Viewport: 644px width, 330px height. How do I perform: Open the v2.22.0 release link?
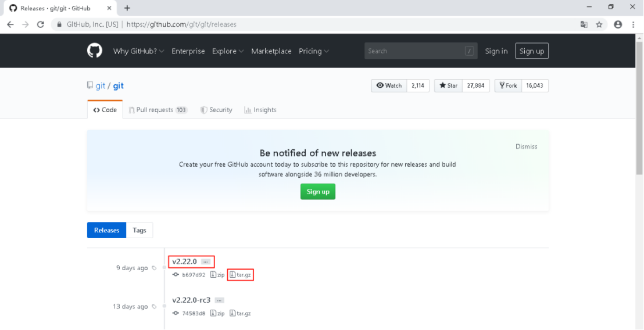(x=185, y=261)
